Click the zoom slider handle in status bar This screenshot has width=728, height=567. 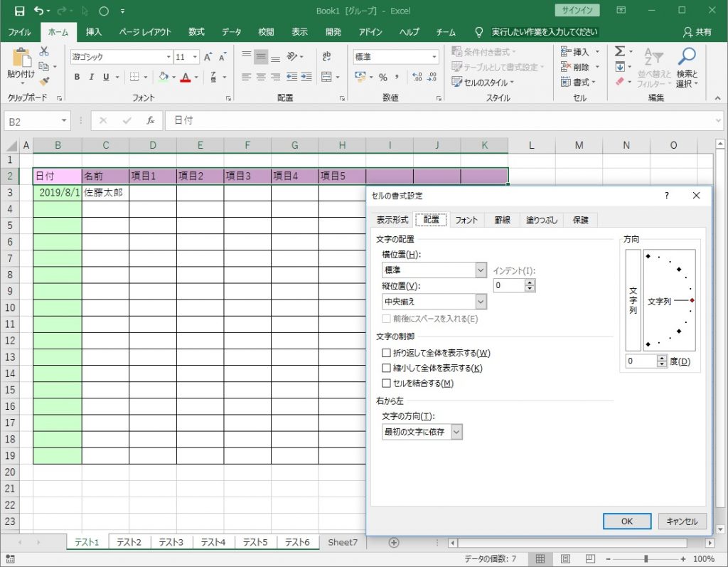[646, 558]
